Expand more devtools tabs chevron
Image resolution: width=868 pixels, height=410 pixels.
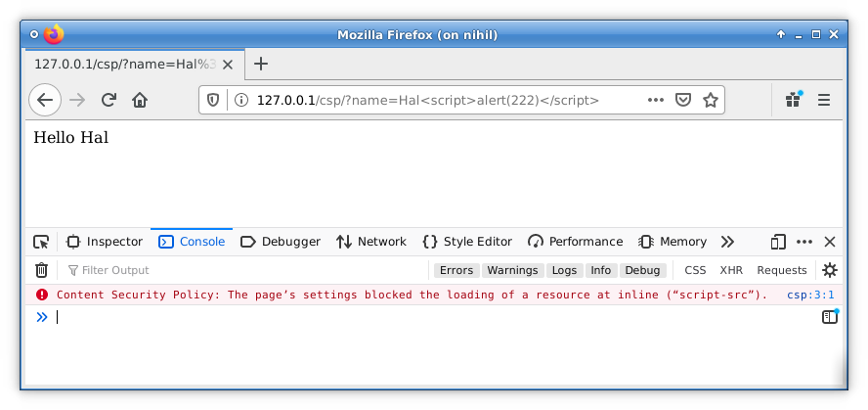pyautogui.click(x=727, y=242)
